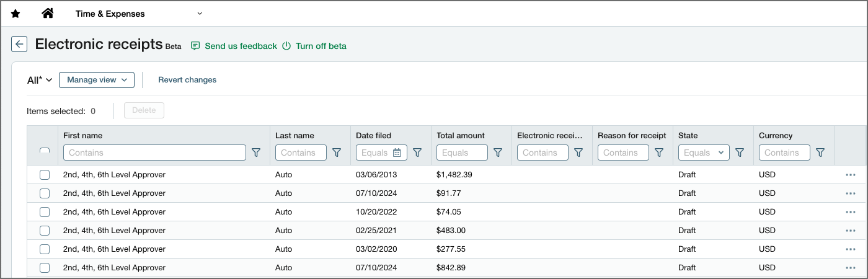This screenshot has width=868, height=279.
Task: Open the Manage view dropdown
Action: (97, 80)
